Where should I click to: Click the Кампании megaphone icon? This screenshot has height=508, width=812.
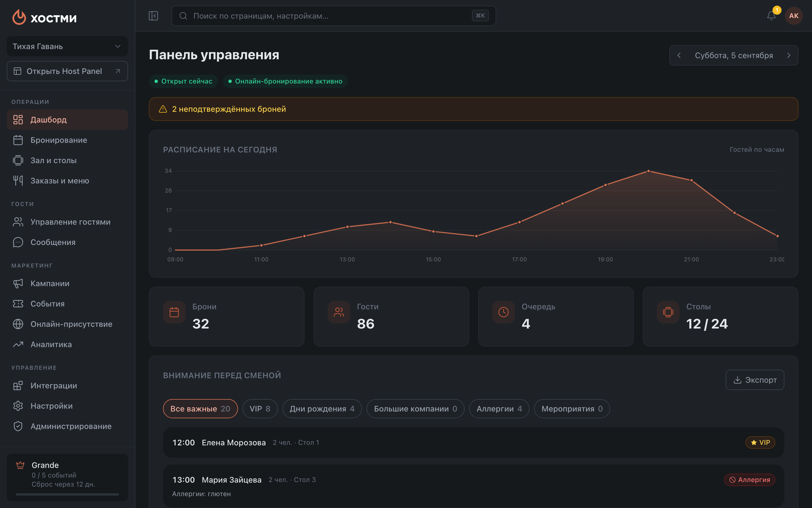(x=18, y=283)
